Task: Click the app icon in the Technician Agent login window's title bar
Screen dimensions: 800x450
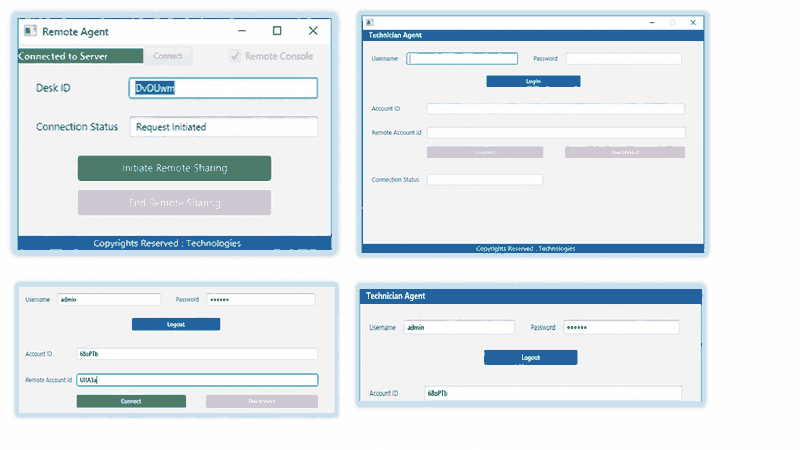Action: coord(370,22)
